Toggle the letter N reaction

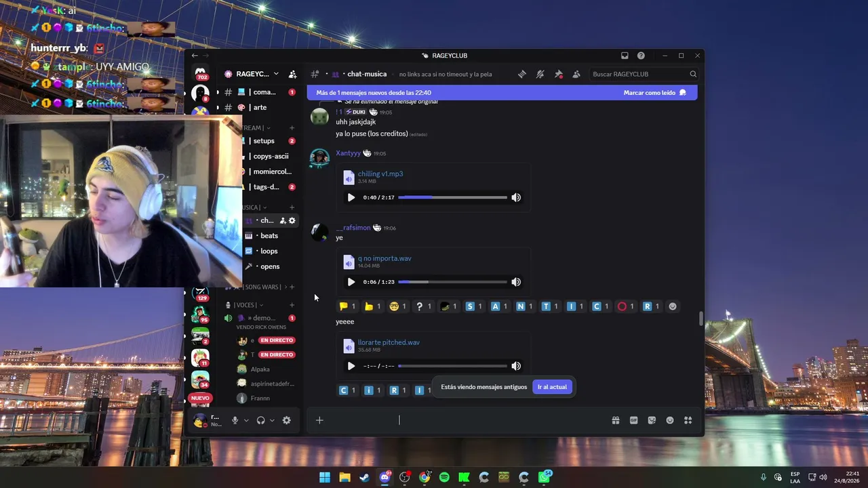(525, 306)
